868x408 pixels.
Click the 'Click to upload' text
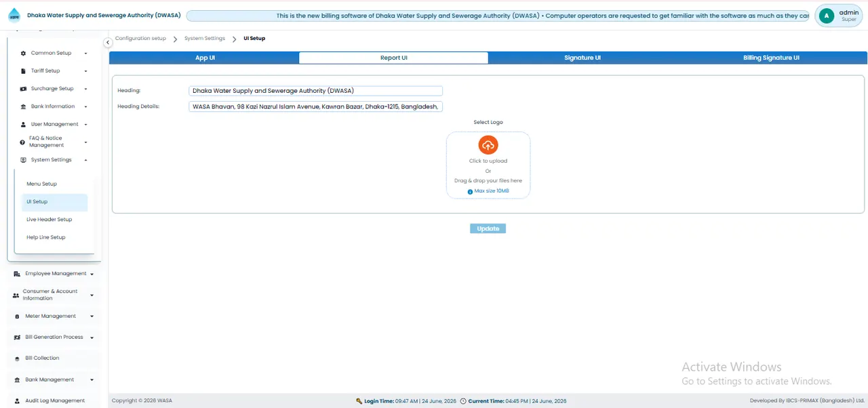click(x=488, y=161)
